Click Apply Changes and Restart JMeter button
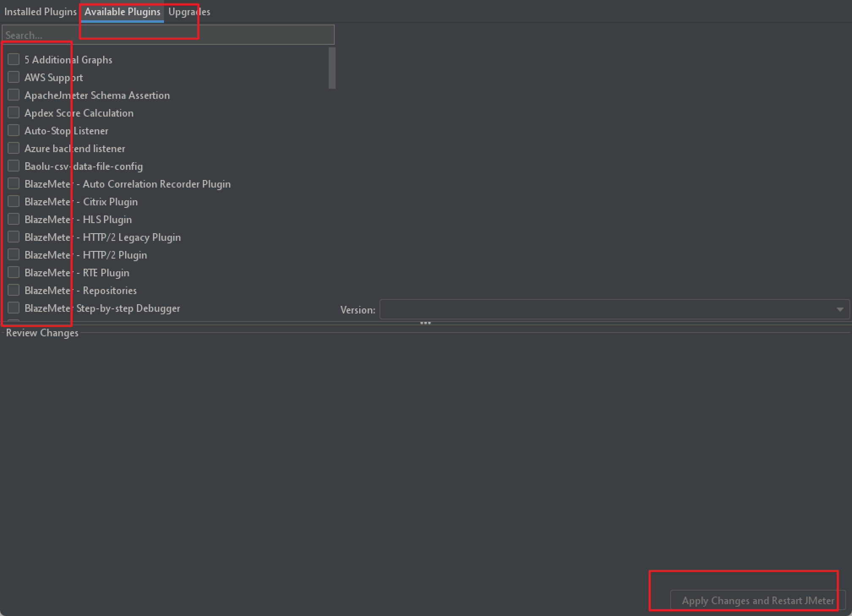 coord(758,600)
